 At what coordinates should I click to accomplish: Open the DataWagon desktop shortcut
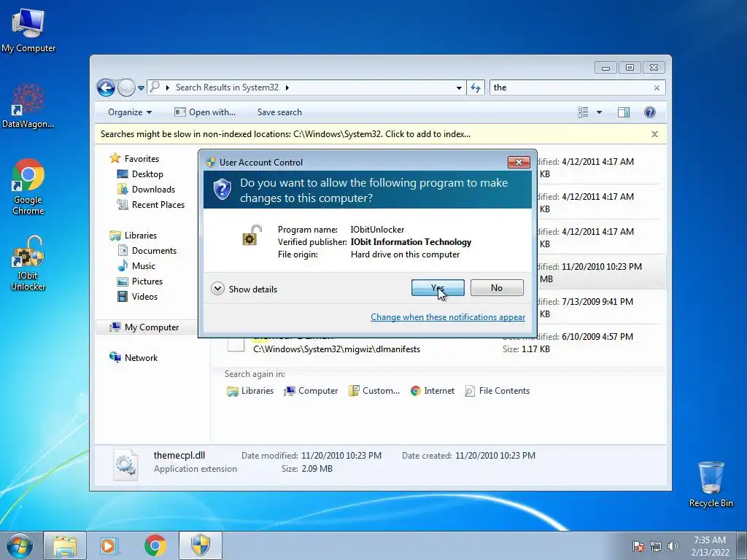tap(28, 106)
